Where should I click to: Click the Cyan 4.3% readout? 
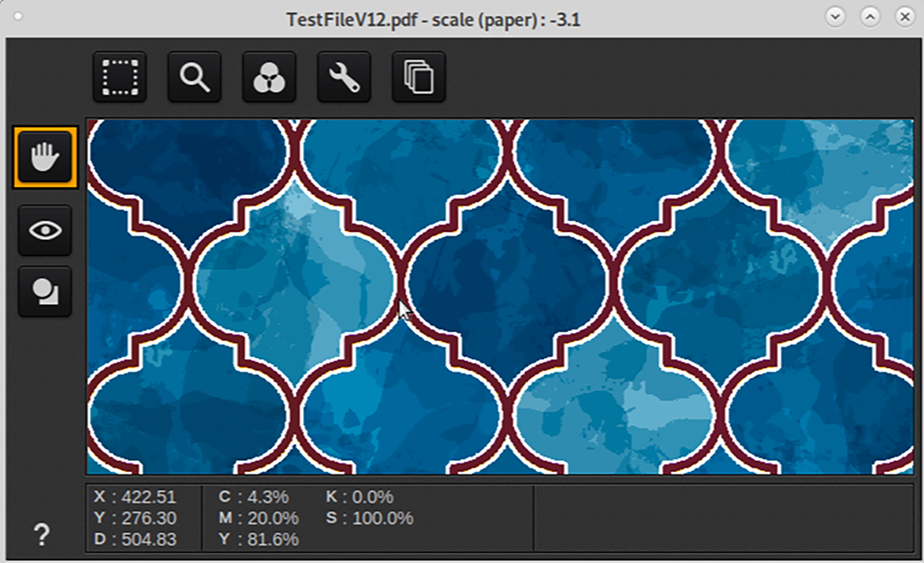tap(253, 497)
